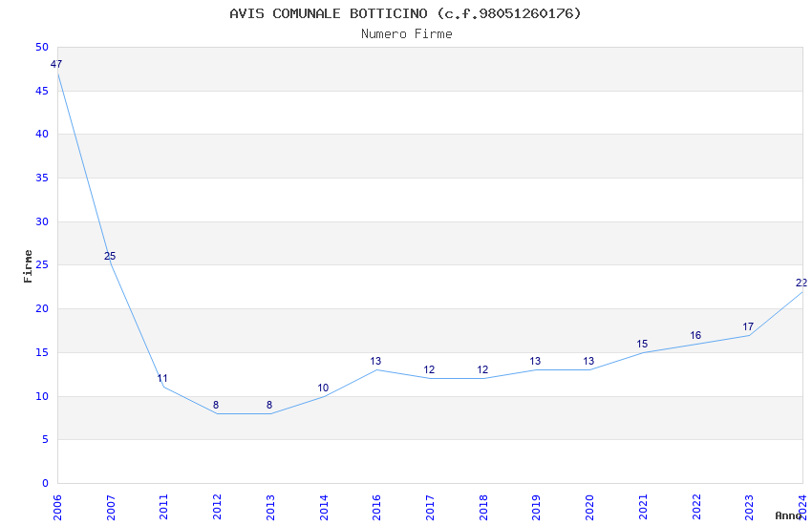Click the y-axis value 45
812x525 pixels.
[42, 91]
